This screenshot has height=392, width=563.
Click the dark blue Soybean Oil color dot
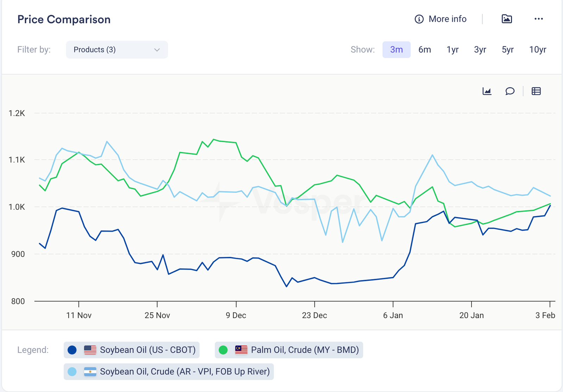(72, 350)
